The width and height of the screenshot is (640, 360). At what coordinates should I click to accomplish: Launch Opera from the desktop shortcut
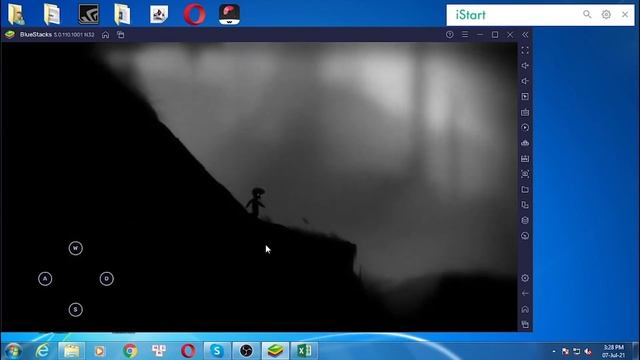click(x=194, y=14)
